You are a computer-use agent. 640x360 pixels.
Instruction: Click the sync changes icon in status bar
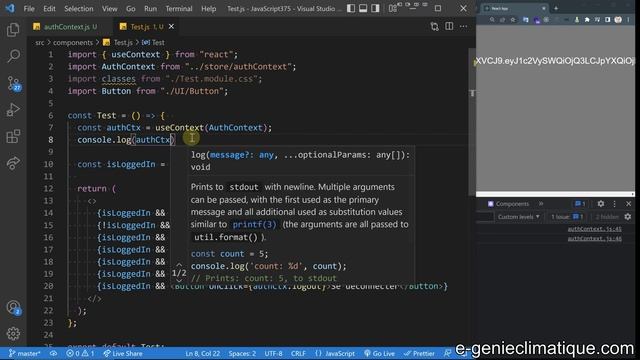point(53,353)
